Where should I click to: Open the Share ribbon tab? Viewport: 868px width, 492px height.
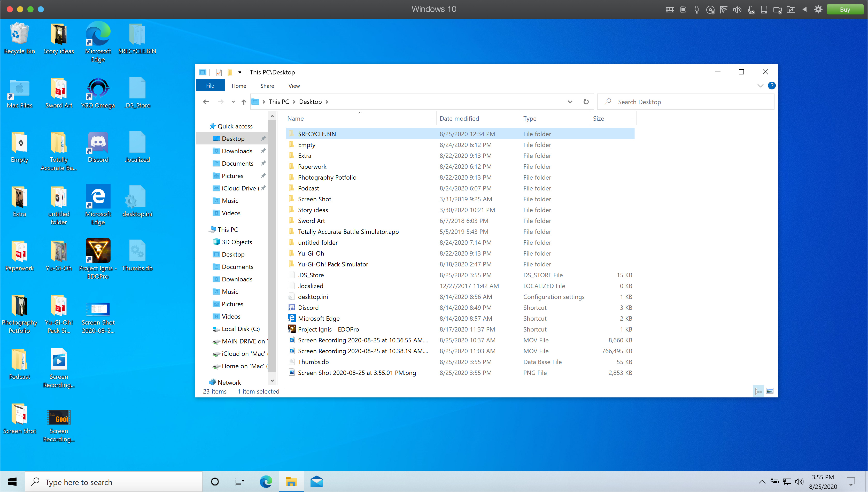click(267, 86)
